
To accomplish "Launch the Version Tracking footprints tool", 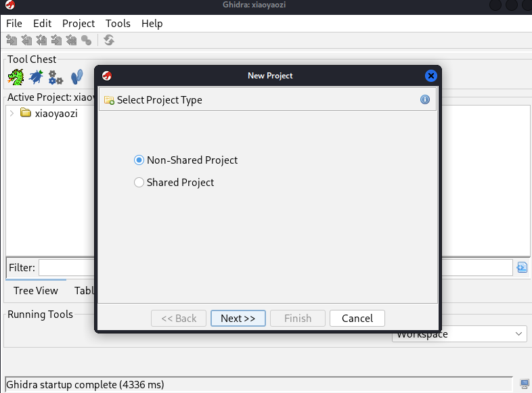I will click(x=77, y=77).
